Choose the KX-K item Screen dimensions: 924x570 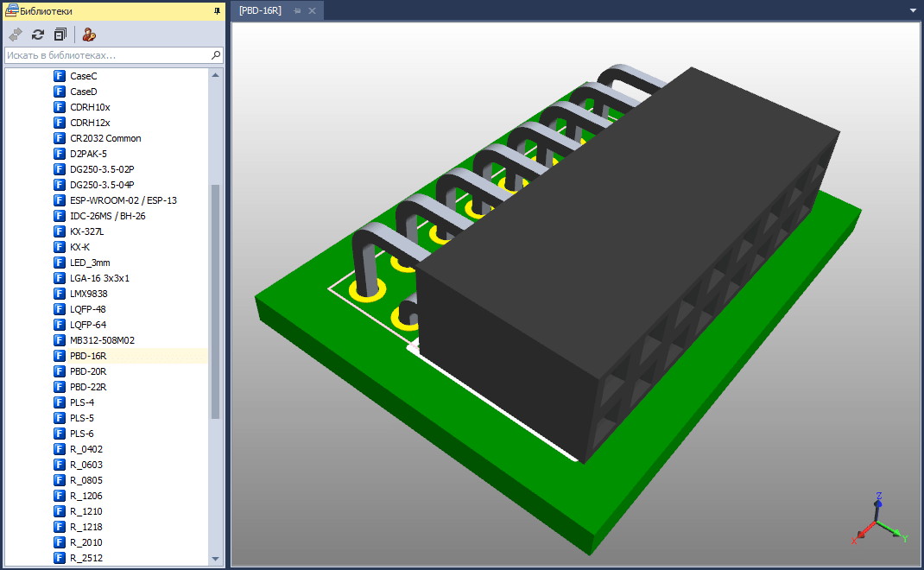pos(79,247)
